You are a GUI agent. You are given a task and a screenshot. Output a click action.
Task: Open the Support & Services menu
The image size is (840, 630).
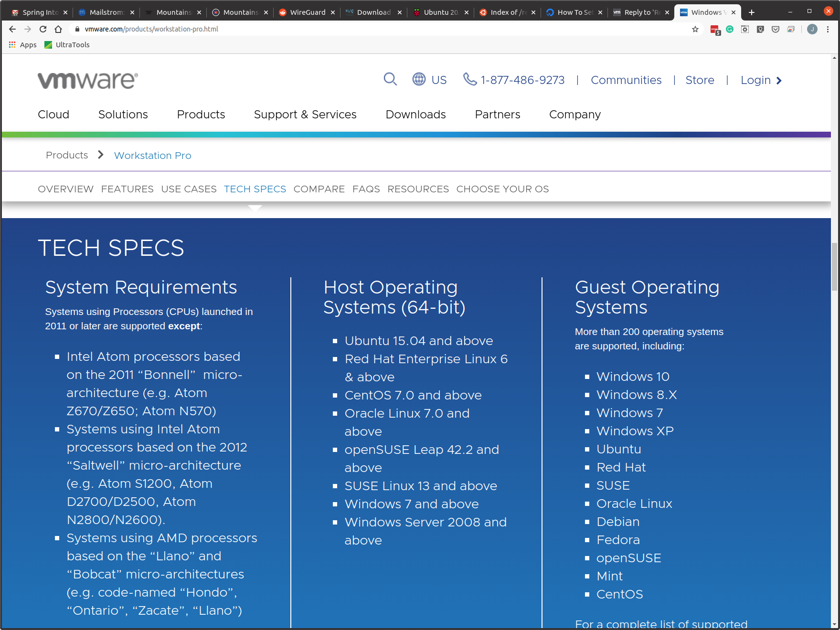coord(305,115)
